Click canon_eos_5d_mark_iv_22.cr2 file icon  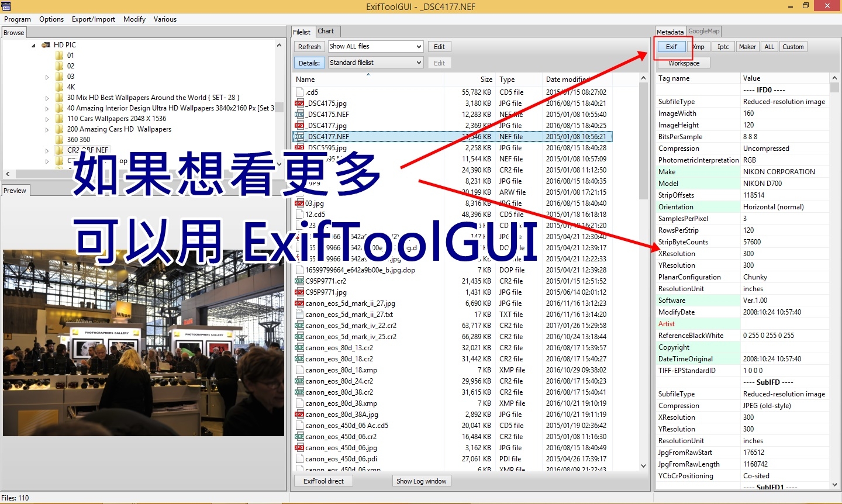coord(299,325)
